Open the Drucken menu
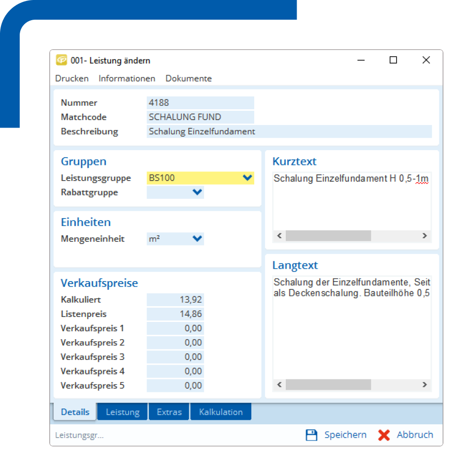 tap(72, 78)
